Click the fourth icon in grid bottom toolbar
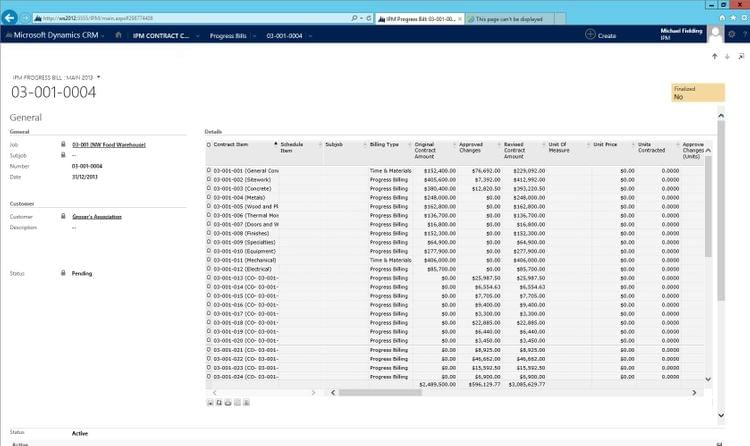This screenshot has width=750, height=446. pyautogui.click(x=237, y=403)
